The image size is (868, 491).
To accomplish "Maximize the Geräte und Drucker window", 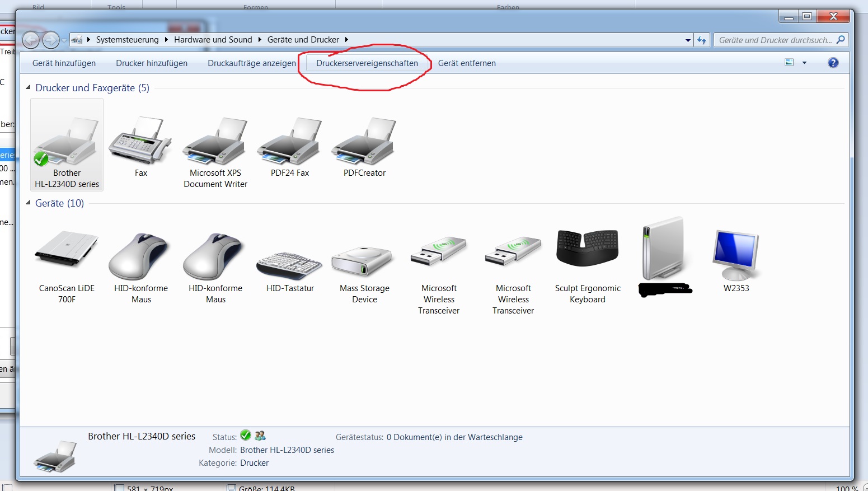I will coord(807,17).
